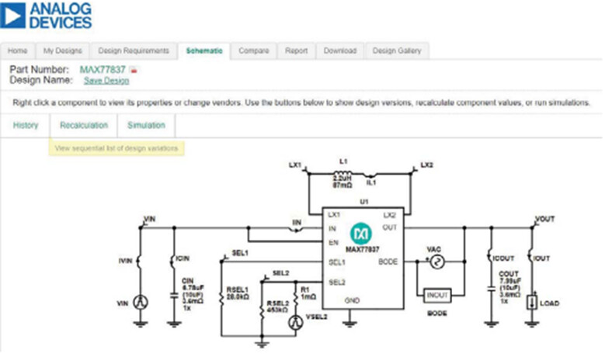
Task: Select the CIN capacitor symbol
Action: point(174,296)
